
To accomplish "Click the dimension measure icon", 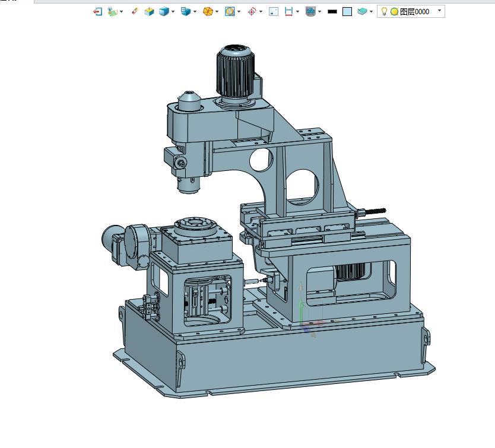I will coord(288,12).
